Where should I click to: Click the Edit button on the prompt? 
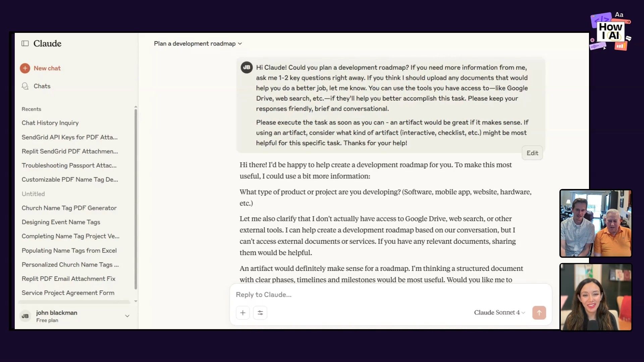point(532,153)
